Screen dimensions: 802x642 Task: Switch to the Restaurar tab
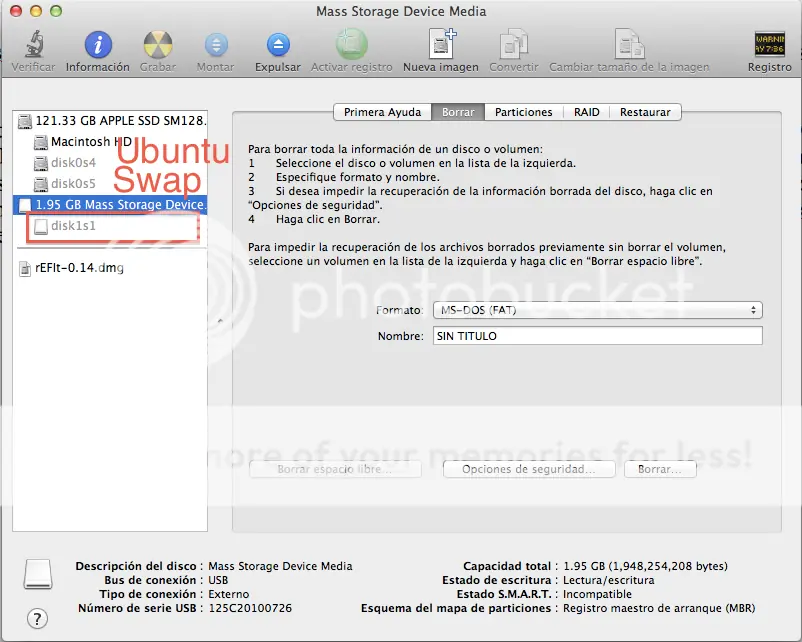click(x=645, y=112)
